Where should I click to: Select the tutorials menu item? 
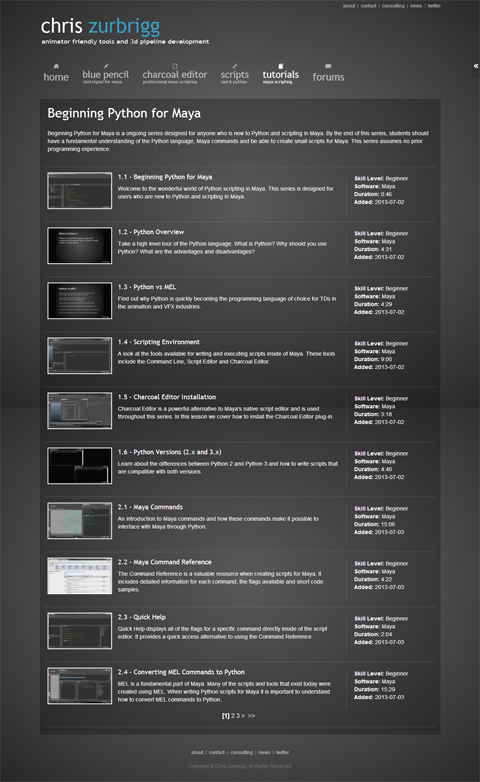pos(280,76)
